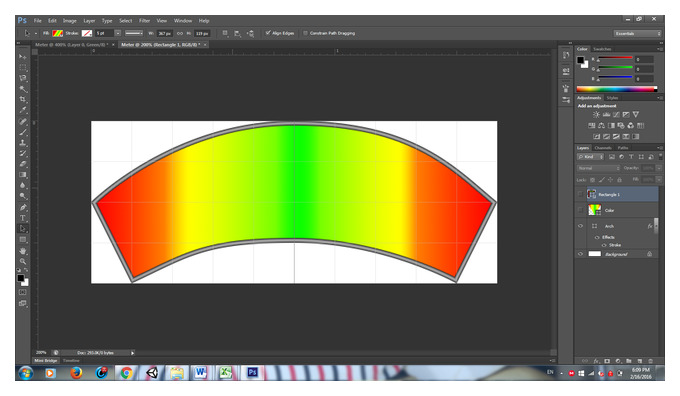
Task: Open status bar info arrow menu
Action: click(x=132, y=353)
